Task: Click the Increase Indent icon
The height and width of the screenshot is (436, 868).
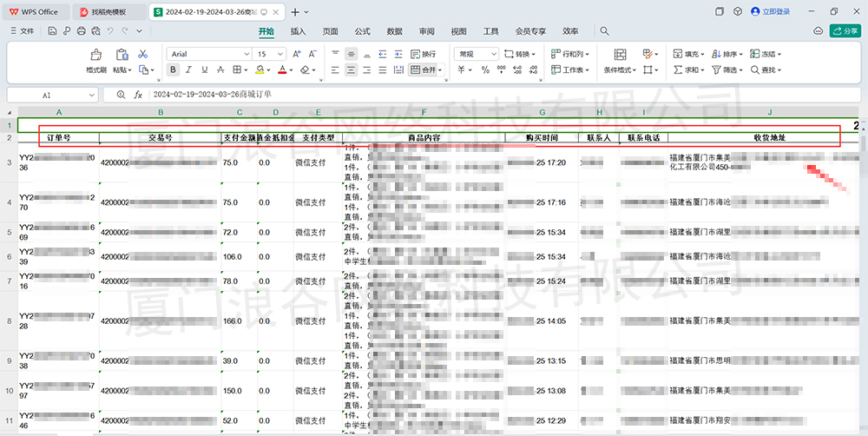Action: pyautogui.click(x=398, y=54)
